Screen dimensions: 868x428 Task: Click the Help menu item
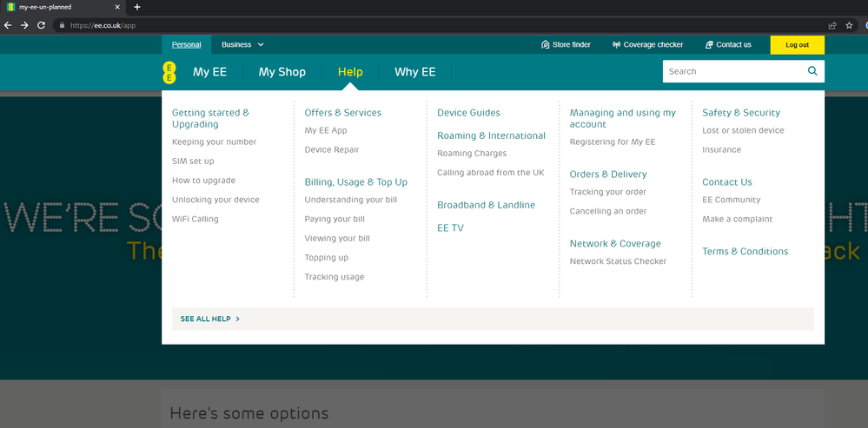point(350,72)
